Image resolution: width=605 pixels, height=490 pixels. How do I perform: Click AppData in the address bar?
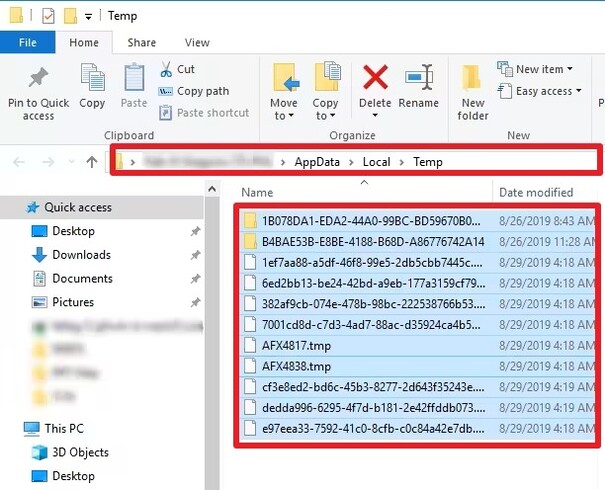(317, 162)
